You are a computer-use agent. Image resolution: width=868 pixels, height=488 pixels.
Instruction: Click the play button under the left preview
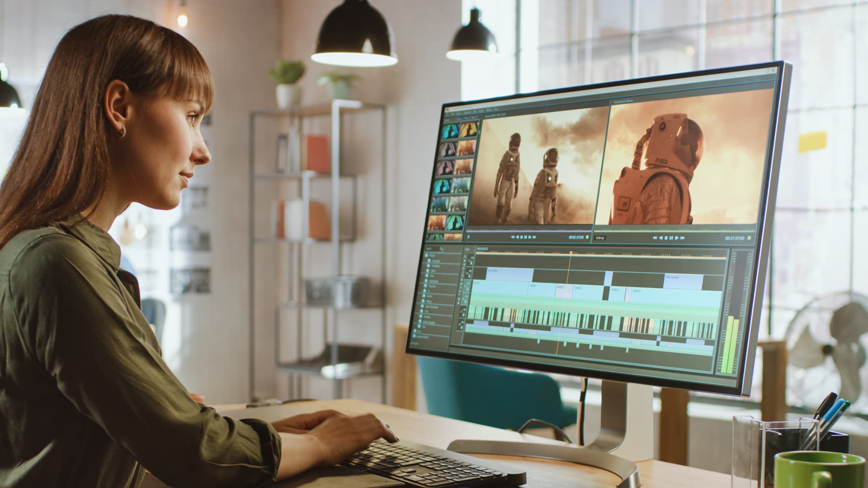tap(530, 237)
